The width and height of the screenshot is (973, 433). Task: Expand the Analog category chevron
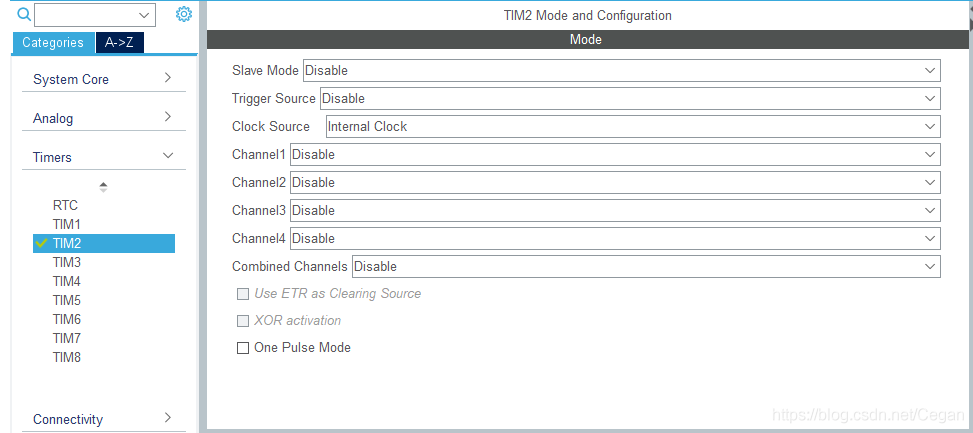pos(168,117)
